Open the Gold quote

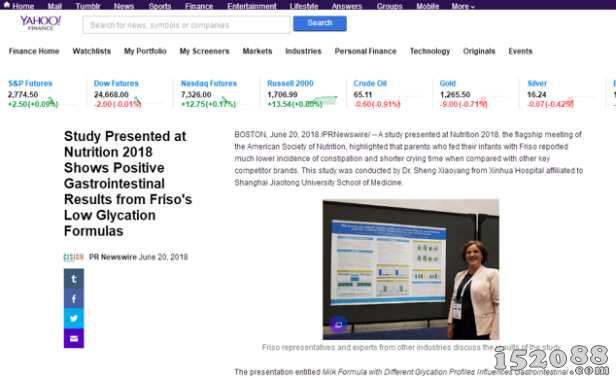point(447,83)
